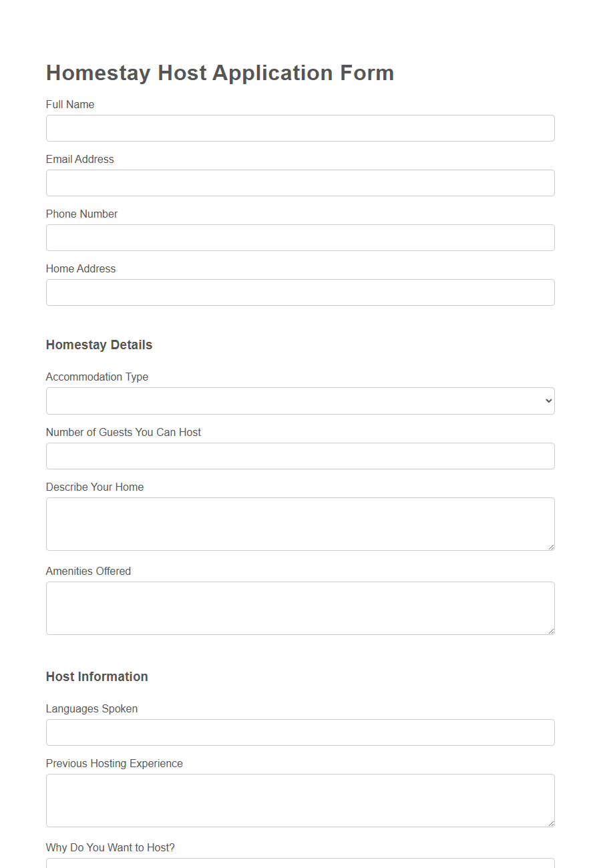Image resolution: width=601 pixels, height=868 pixels.
Task: Select the Home Address input
Action: click(300, 292)
